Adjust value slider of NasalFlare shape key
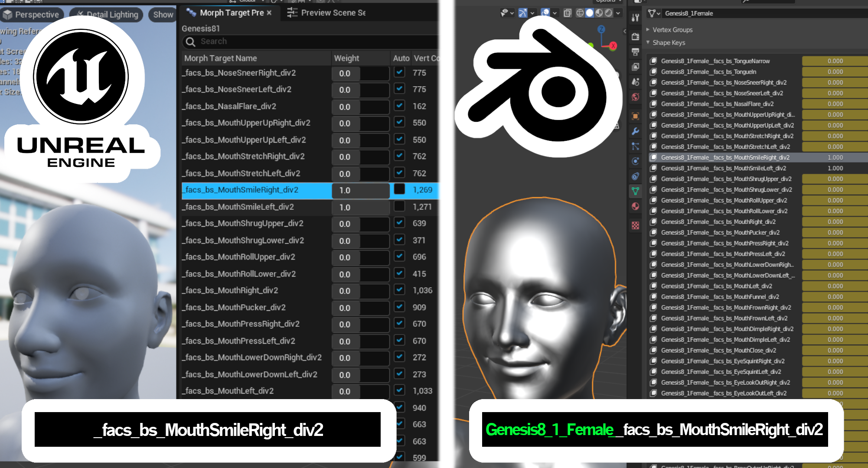868x468 pixels. pos(835,104)
